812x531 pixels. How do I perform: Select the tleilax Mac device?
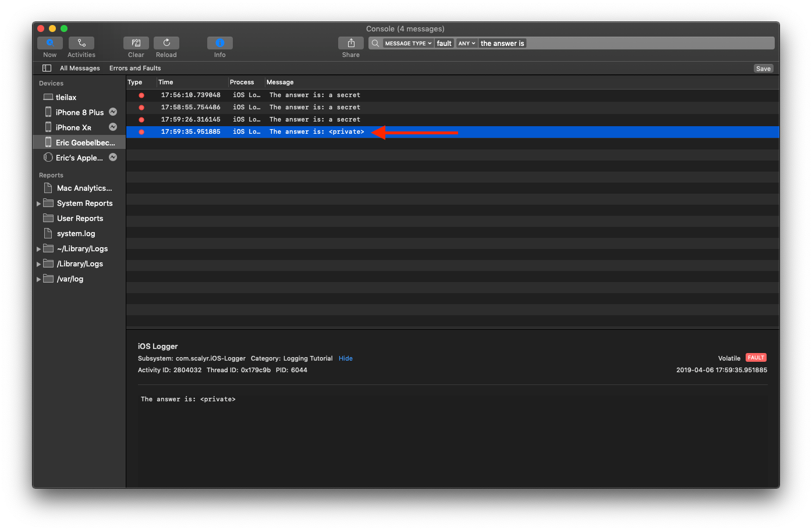point(66,97)
